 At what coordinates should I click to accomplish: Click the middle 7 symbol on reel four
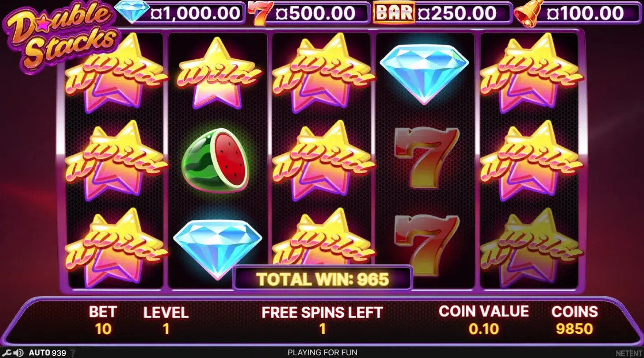point(427,158)
